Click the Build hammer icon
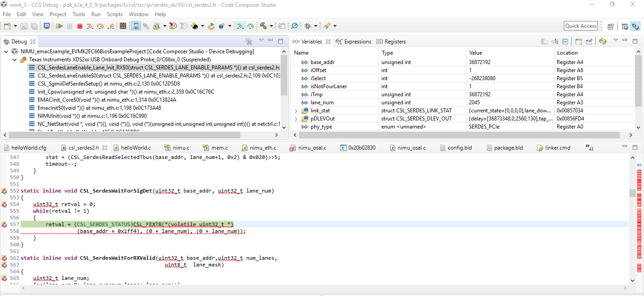Screen dimensions: 644x296 point(263,26)
